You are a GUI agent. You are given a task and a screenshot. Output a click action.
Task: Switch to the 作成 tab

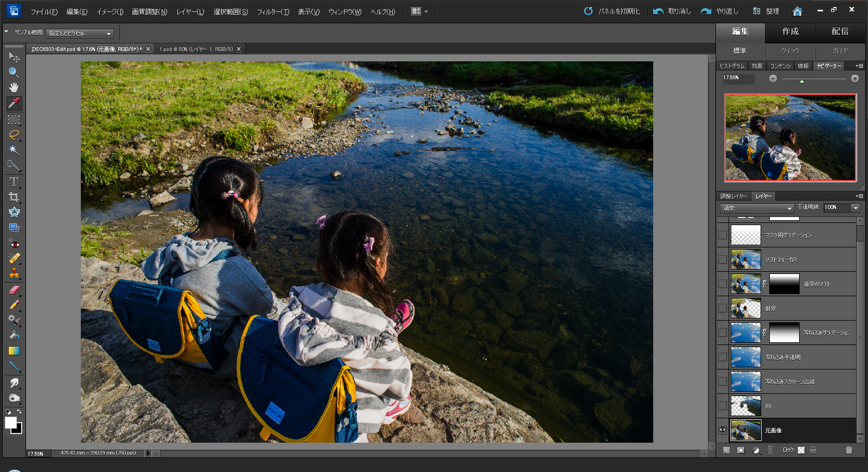[790, 31]
